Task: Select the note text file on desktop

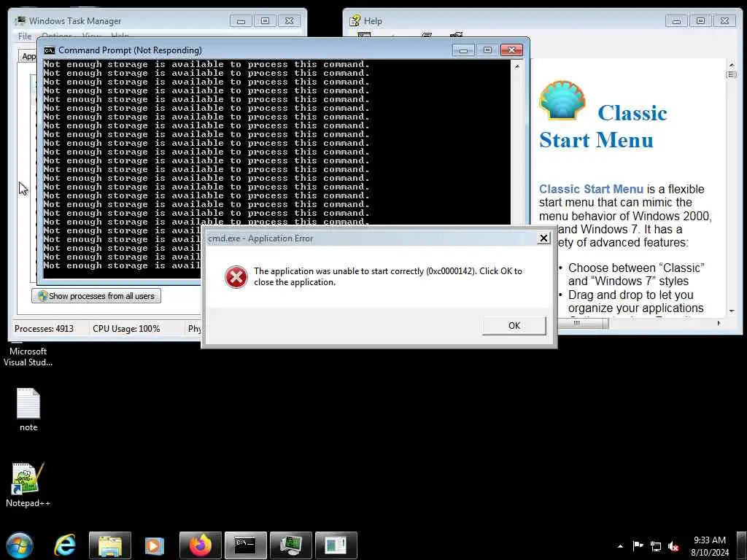Action: pyautogui.click(x=28, y=409)
